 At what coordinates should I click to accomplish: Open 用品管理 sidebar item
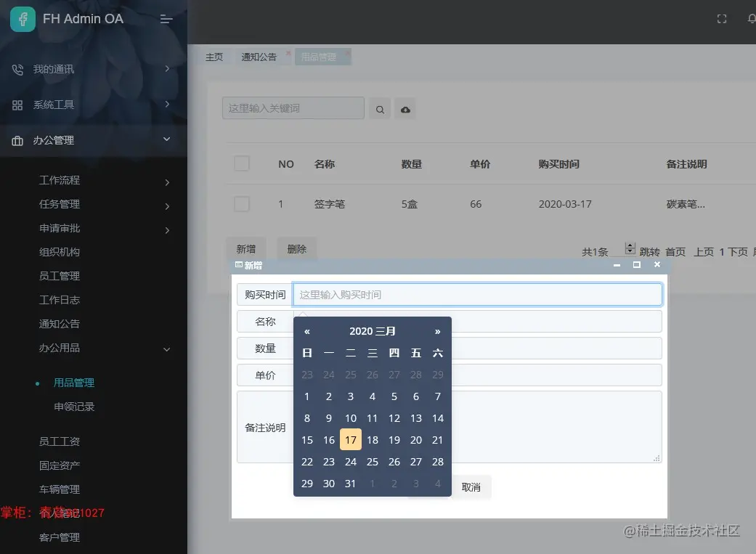point(74,383)
